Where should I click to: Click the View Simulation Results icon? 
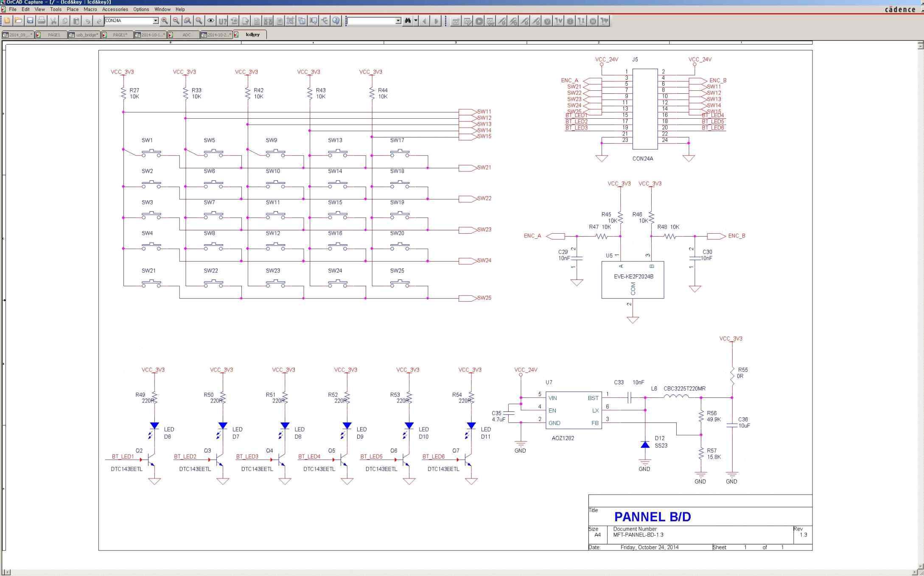tap(490, 21)
